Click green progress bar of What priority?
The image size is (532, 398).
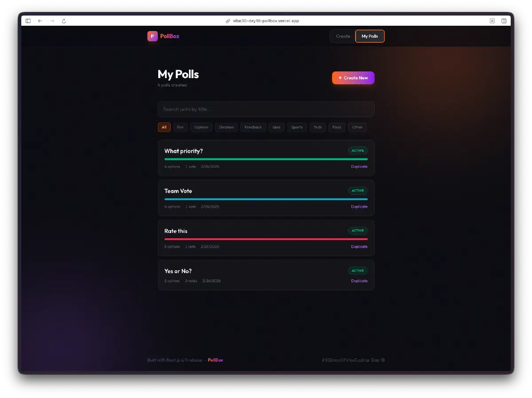tap(266, 159)
